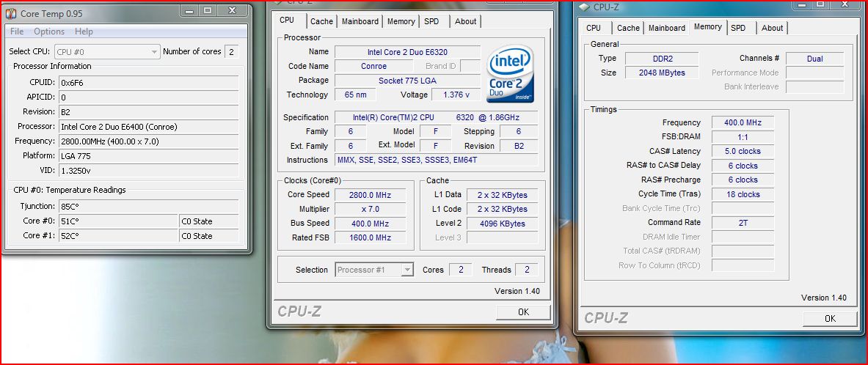This screenshot has width=868, height=365.
Task: Open SPD tab in the processor CPU-Z window
Action: pyautogui.click(x=431, y=21)
